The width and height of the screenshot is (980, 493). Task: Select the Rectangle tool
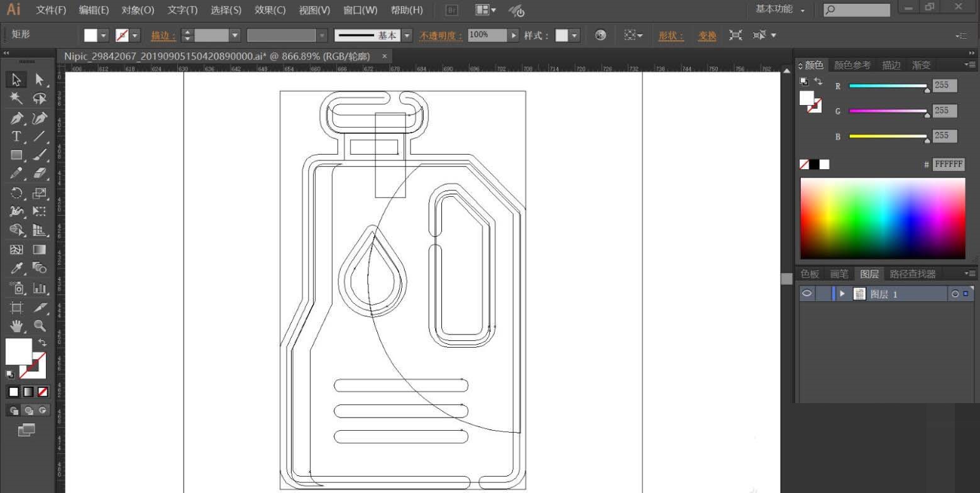(16, 155)
